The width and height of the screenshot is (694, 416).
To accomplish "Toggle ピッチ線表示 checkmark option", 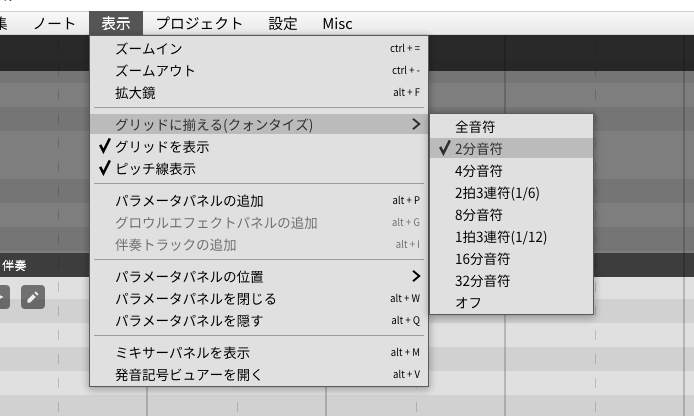I will pyautogui.click(x=155, y=169).
